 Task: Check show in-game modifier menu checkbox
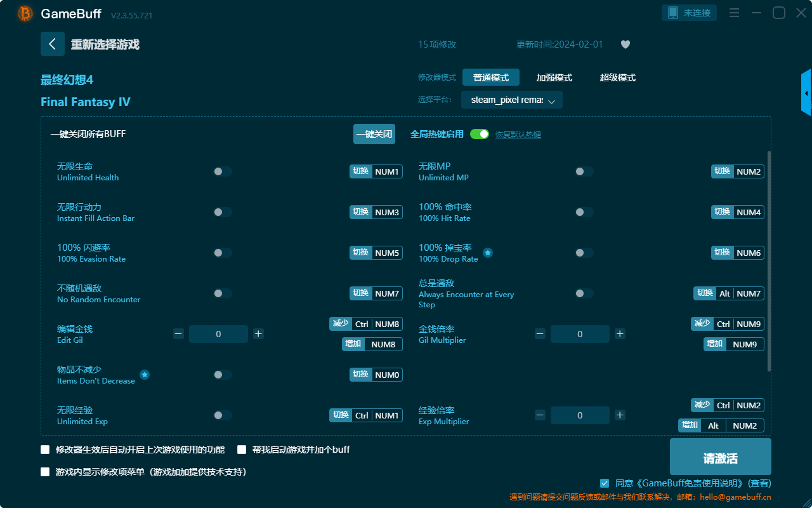tap(45, 472)
